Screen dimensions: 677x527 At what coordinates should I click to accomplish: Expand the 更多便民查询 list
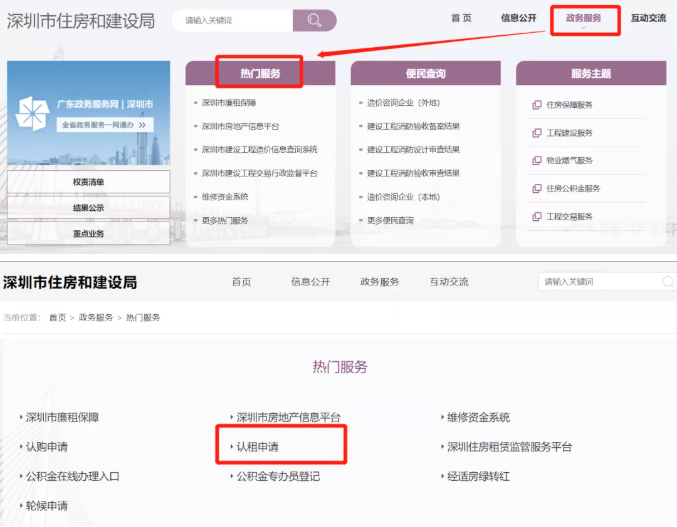[390, 220]
